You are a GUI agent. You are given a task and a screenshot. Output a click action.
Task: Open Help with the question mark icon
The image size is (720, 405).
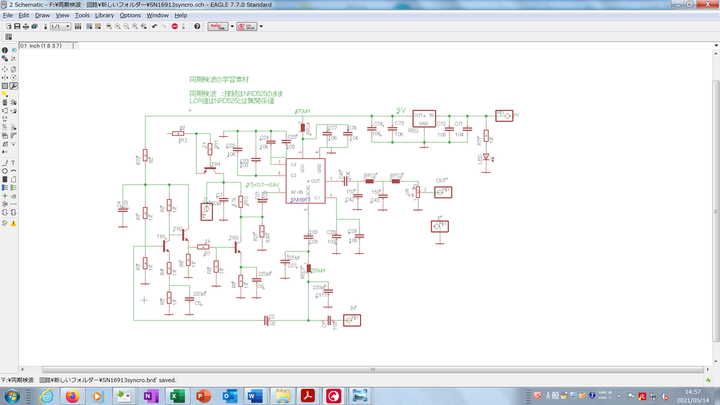tap(197, 27)
